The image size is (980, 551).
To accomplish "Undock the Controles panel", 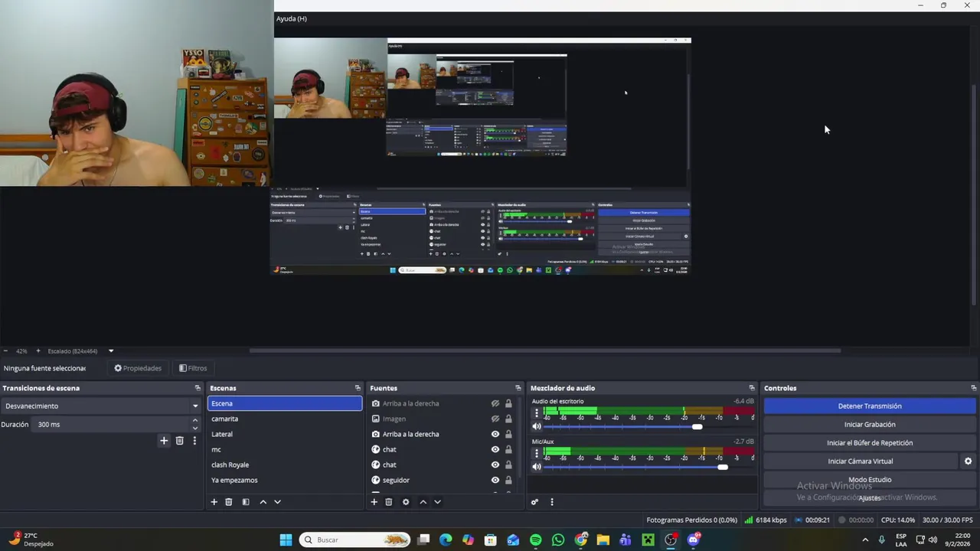I will (x=974, y=388).
